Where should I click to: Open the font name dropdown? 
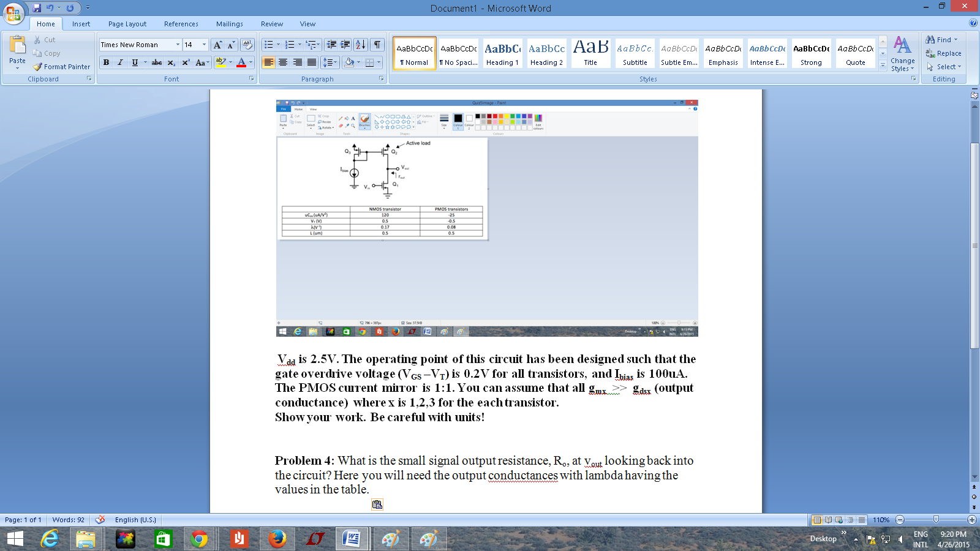(178, 45)
